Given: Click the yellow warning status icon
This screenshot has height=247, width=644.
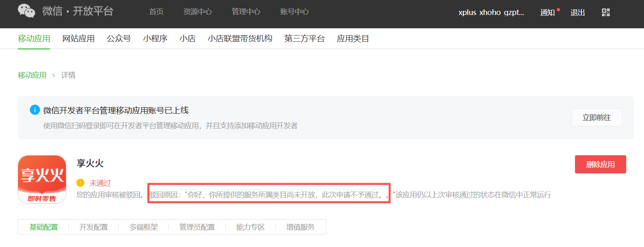Looking at the screenshot, I should click(x=80, y=183).
